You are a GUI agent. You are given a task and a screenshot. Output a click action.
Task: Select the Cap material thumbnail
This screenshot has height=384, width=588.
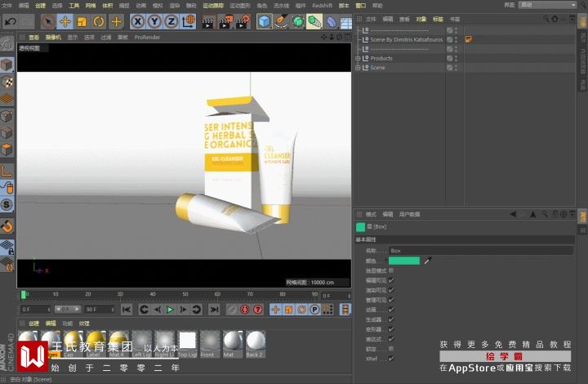pos(73,344)
